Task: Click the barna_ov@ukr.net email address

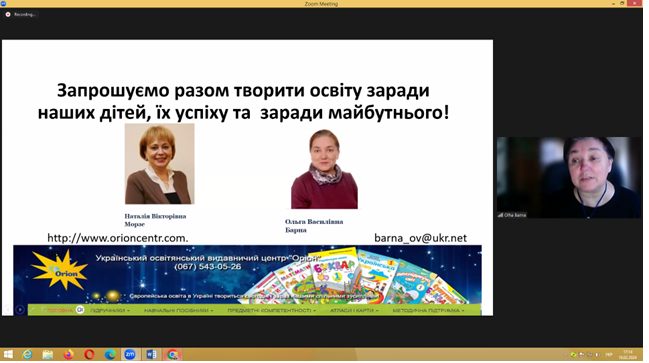Action: (x=420, y=238)
